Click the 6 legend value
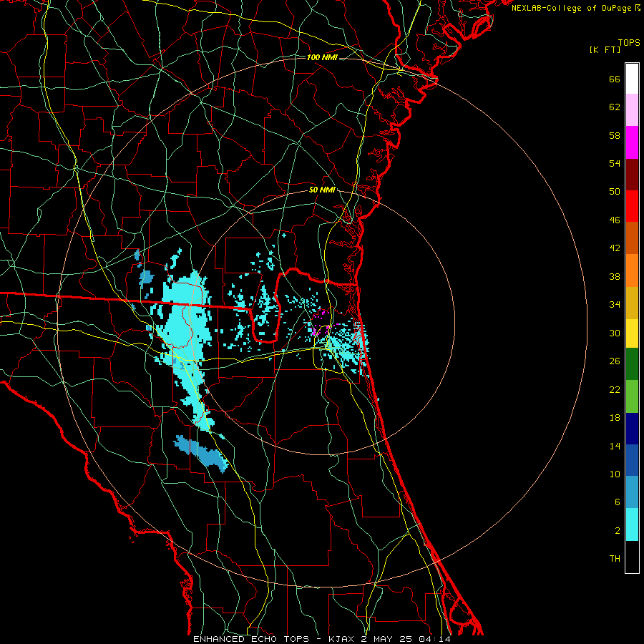 point(618,503)
